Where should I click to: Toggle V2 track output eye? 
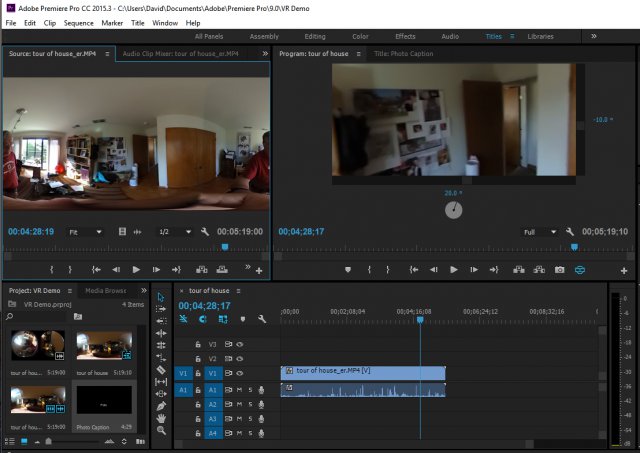(x=240, y=359)
